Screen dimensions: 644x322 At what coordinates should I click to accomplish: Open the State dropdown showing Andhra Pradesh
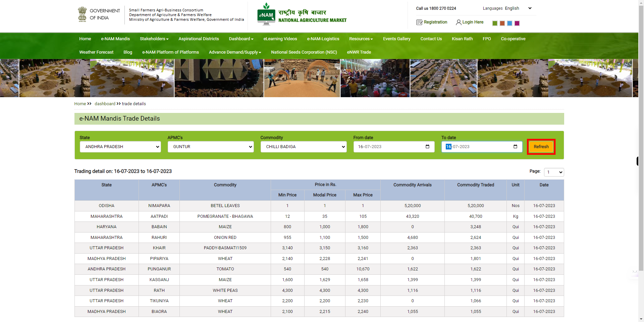click(120, 147)
